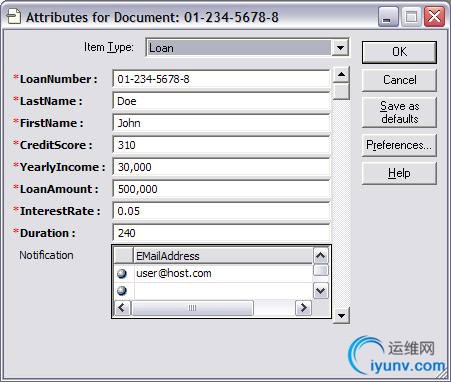Click the attributes list scrollbar thumb

(x=341, y=91)
